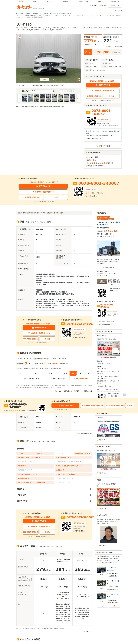Click help icon beside リサイクル料 row
This screenshot has width=138, height=644.
[27, 256]
